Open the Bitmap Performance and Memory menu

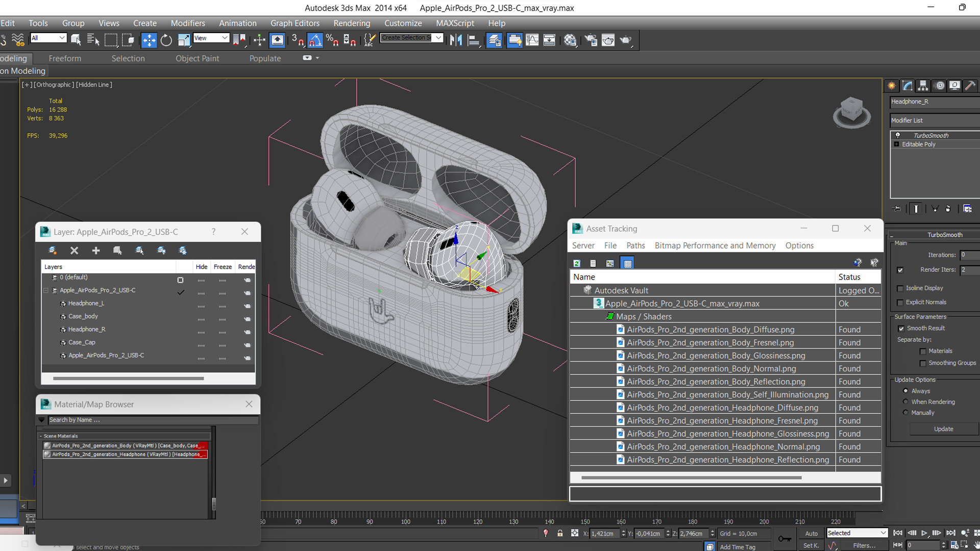point(715,245)
